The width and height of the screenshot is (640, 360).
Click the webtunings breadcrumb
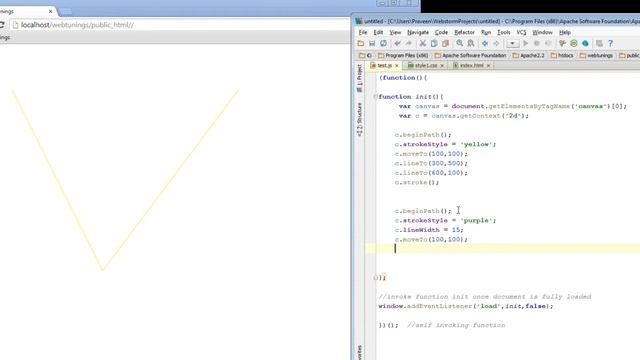596,56
